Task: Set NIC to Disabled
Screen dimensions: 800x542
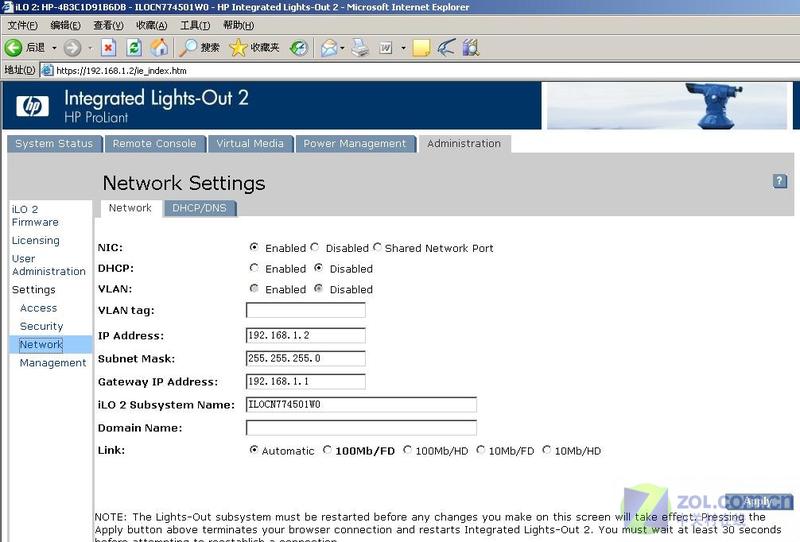Action: 314,248
